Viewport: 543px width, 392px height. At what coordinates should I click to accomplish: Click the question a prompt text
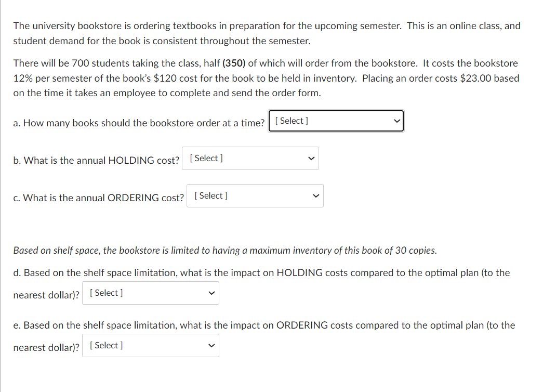(x=139, y=123)
